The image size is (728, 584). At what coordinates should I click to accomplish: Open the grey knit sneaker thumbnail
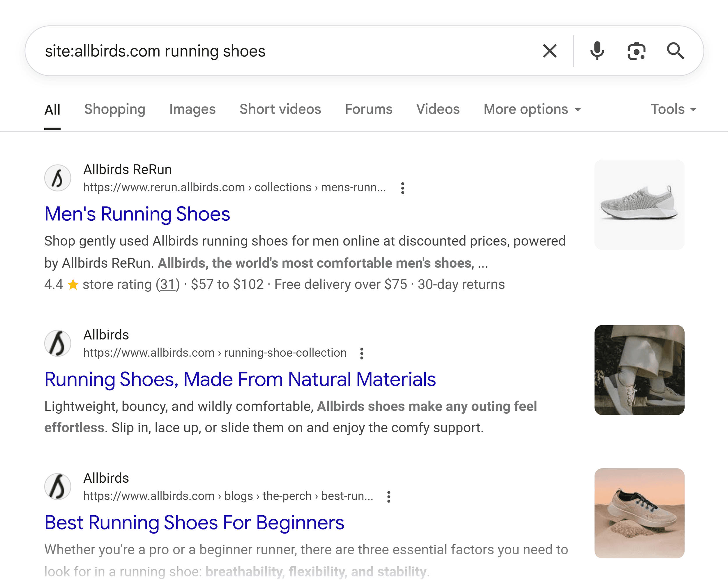click(639, 205)
